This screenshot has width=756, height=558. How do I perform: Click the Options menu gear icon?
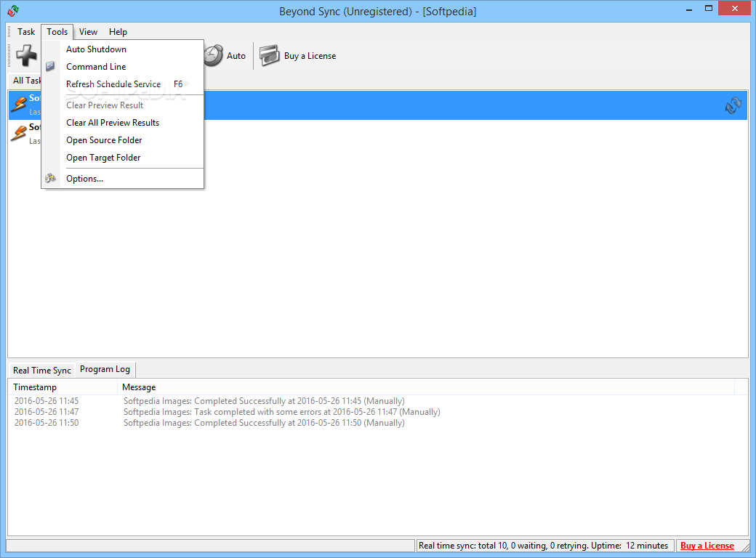click(x=51, y=178)
